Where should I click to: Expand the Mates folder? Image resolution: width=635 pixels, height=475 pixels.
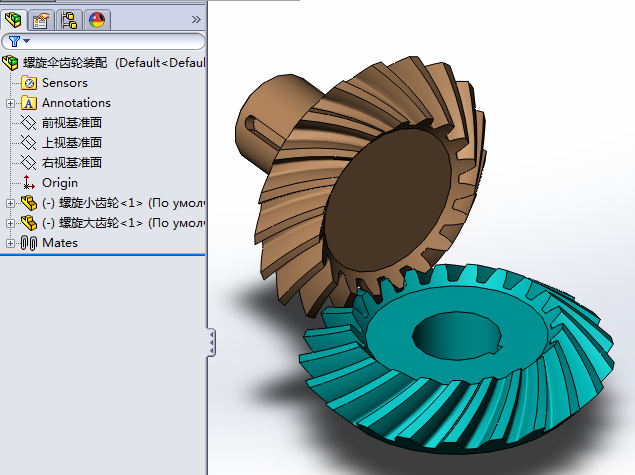tap(11, 243)
